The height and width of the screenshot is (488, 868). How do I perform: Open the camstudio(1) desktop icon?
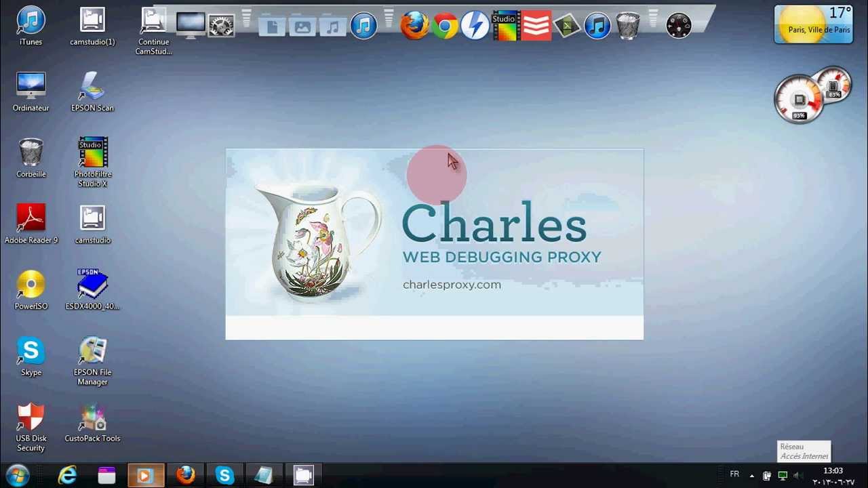(92, 26)
